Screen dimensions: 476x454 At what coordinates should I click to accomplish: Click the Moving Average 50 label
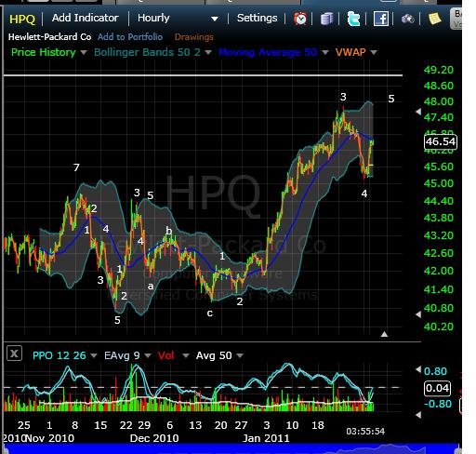[268, 52]
